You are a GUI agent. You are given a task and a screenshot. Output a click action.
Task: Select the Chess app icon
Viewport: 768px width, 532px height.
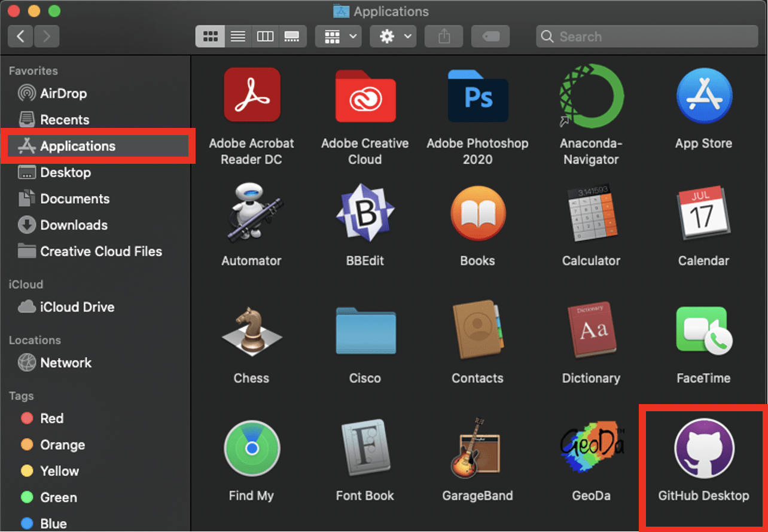coord(252,331)
